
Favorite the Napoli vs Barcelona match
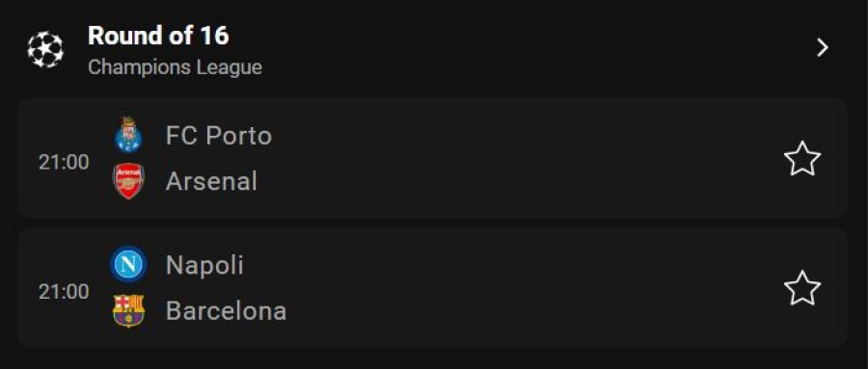[802, 288]
